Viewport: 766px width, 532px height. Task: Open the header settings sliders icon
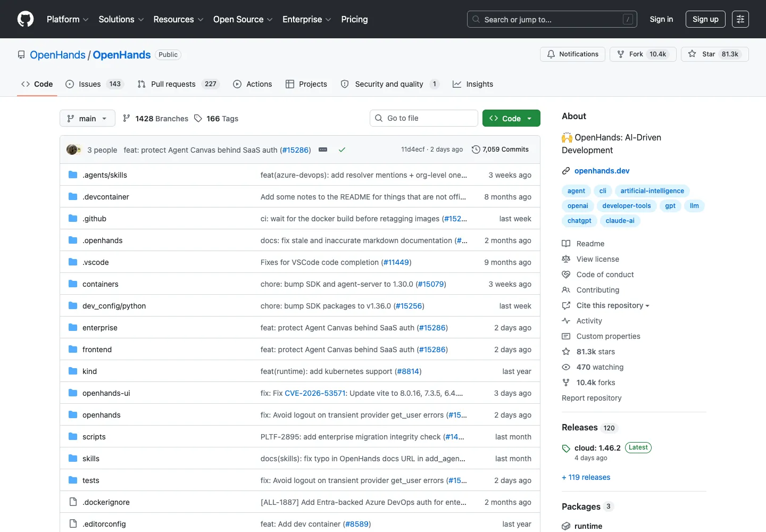tap(740, 19)
